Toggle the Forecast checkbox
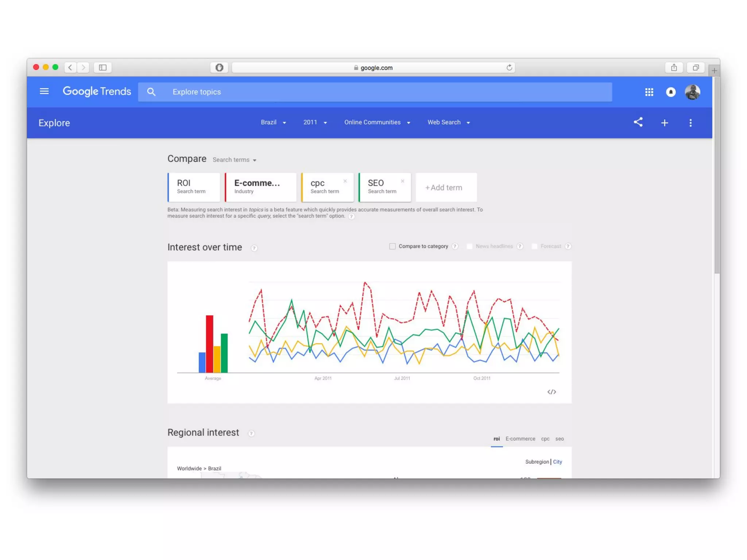The image size is (747, 560). [x=534, y=246]
